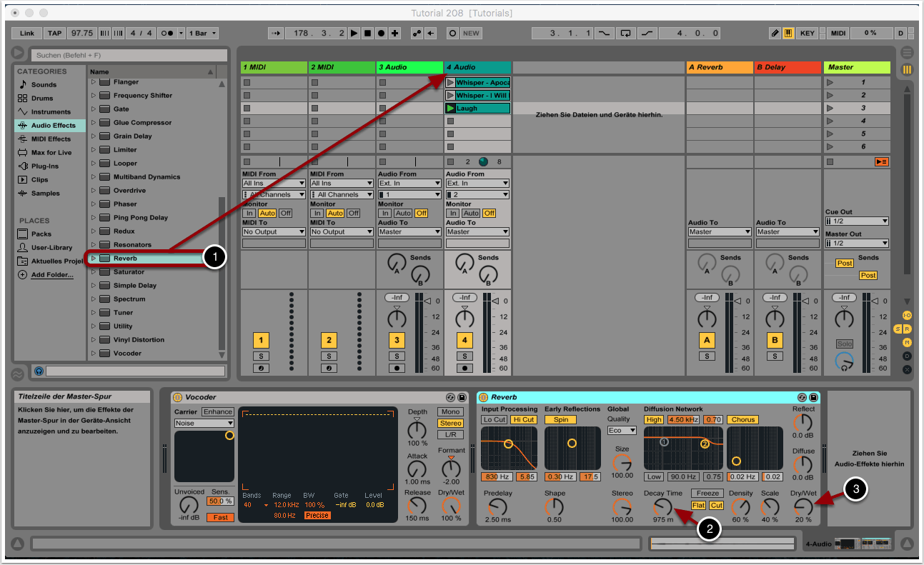Toggle the browser preview headphone icon

point(39,371)
